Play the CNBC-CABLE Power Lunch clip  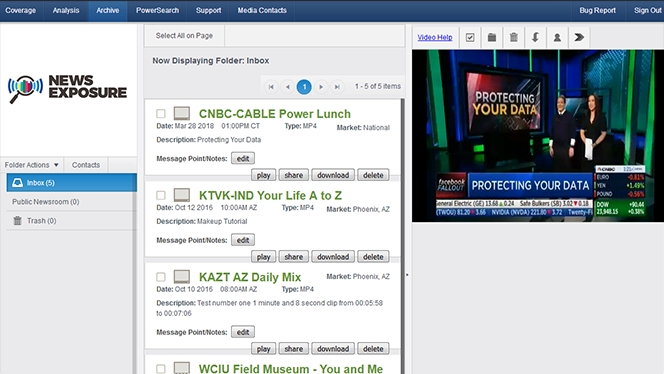(x=263, y=175)
